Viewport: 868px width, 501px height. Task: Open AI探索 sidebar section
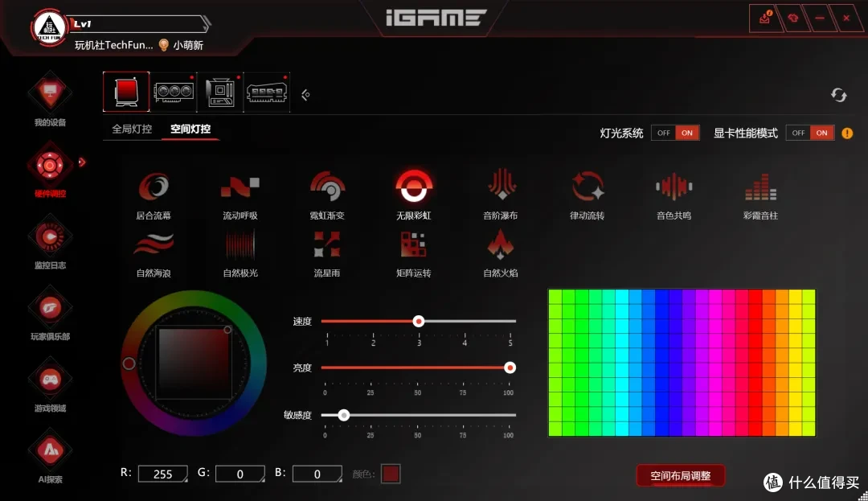50,458
